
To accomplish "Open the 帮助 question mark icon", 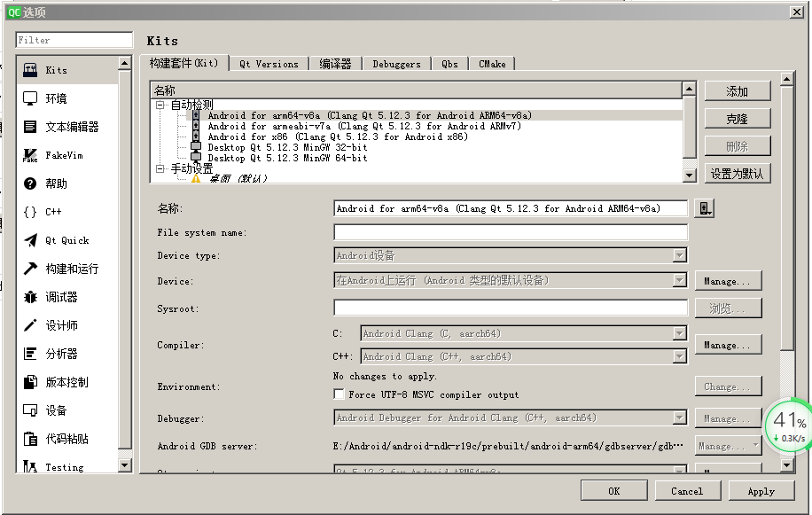I will click(x=30, y=183).
